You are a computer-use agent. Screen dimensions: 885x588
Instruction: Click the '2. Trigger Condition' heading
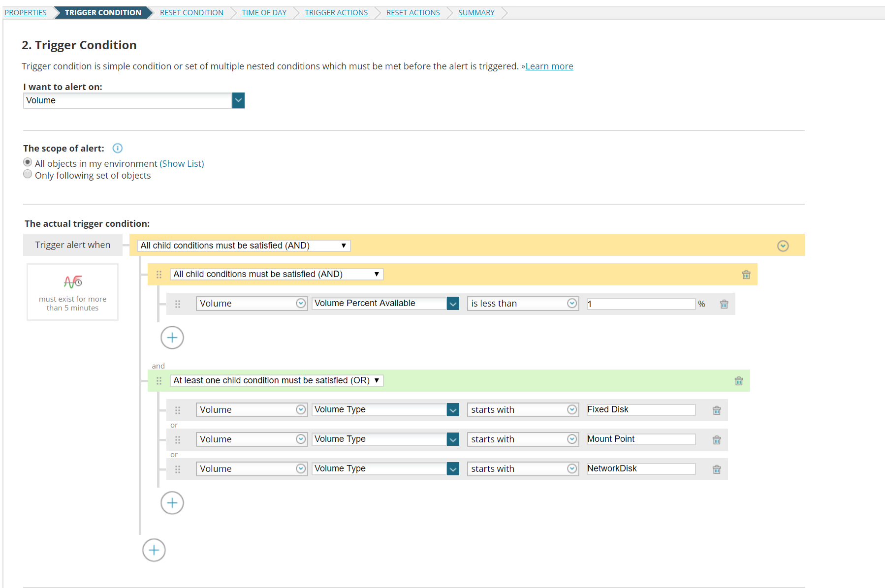[79, 45]
